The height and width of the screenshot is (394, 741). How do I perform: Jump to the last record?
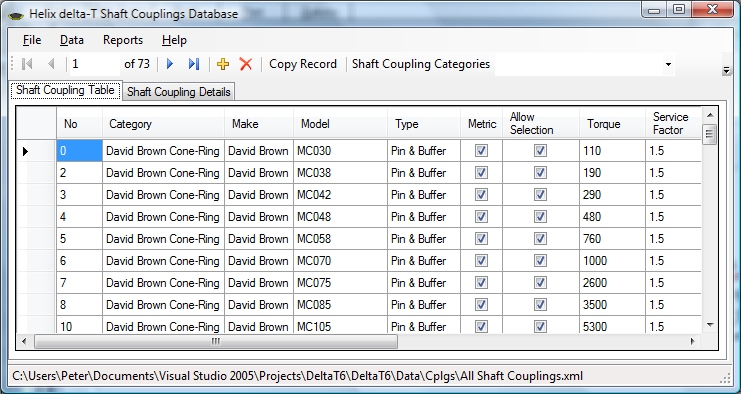click(x=194, y=64)
